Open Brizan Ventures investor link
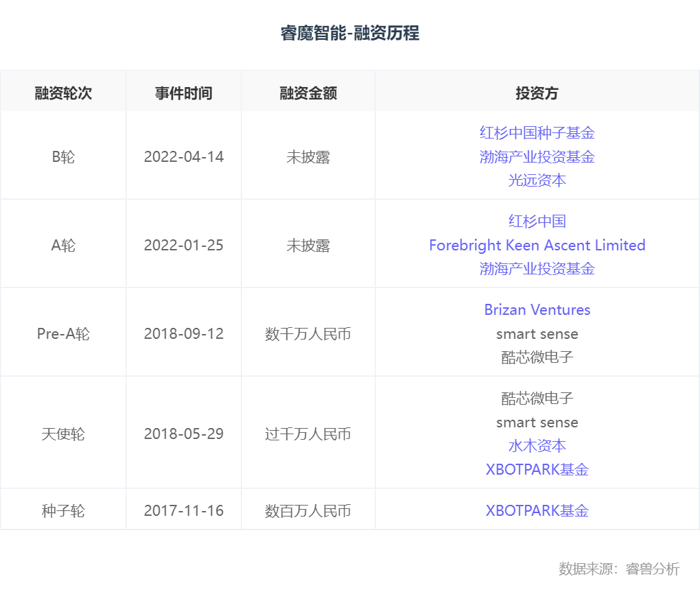Viewport: 700px width, 605px height. (x=537, y=309)
